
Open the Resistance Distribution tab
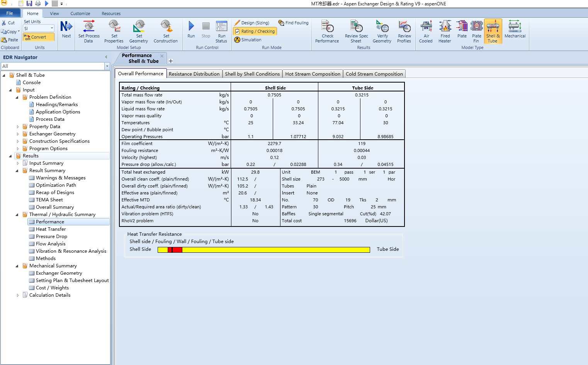click(194, 74)
